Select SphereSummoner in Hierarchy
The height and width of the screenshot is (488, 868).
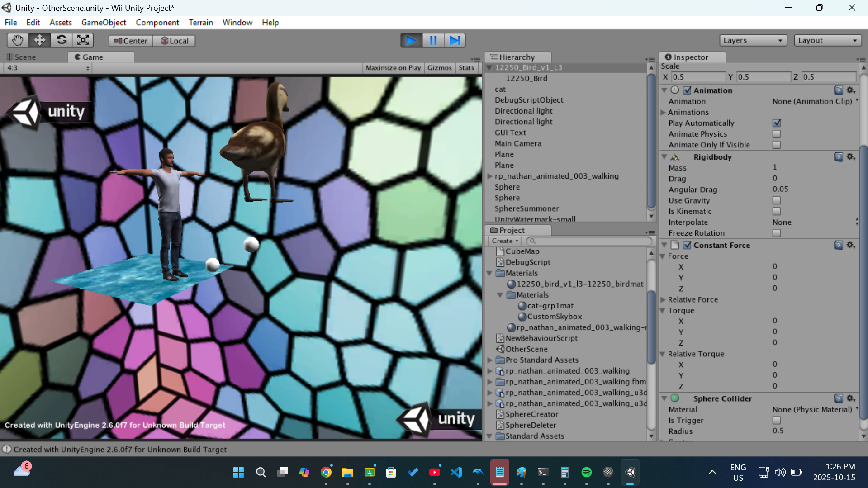(x=526, y=208)
